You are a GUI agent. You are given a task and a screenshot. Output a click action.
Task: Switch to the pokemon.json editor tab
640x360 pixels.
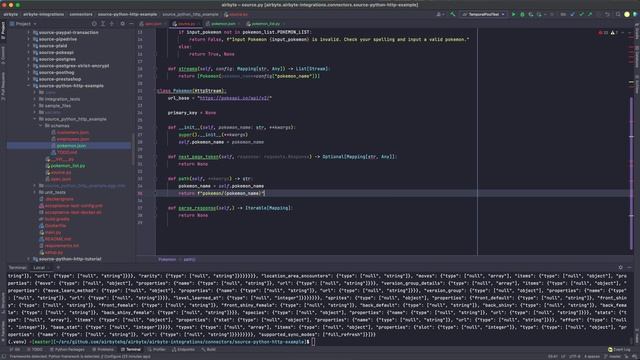[221, 24]
